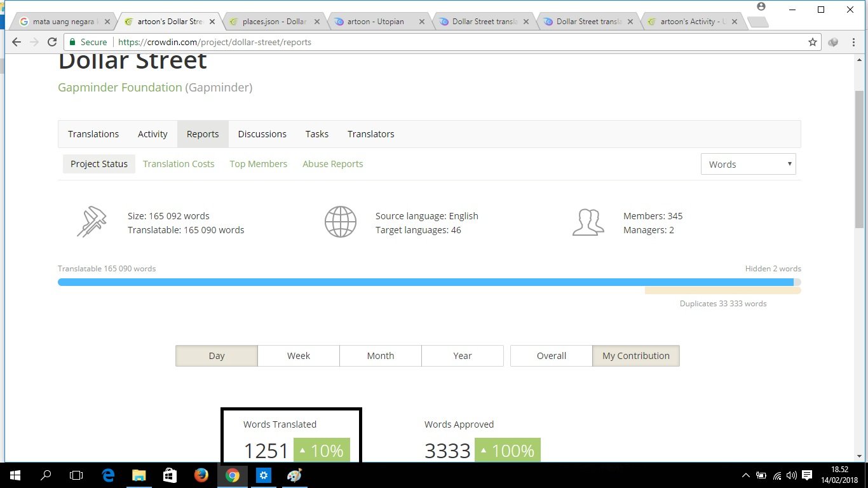Open the Windows Start menu
The height and width of the screenshot is (488, 868).
pos(14,475)
